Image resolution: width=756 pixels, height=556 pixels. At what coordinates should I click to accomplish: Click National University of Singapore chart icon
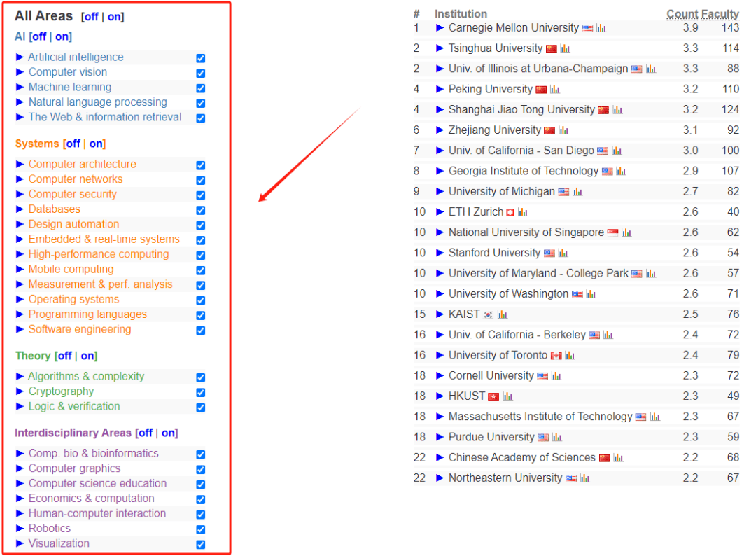pyautogui.click(x=626, y=233)
